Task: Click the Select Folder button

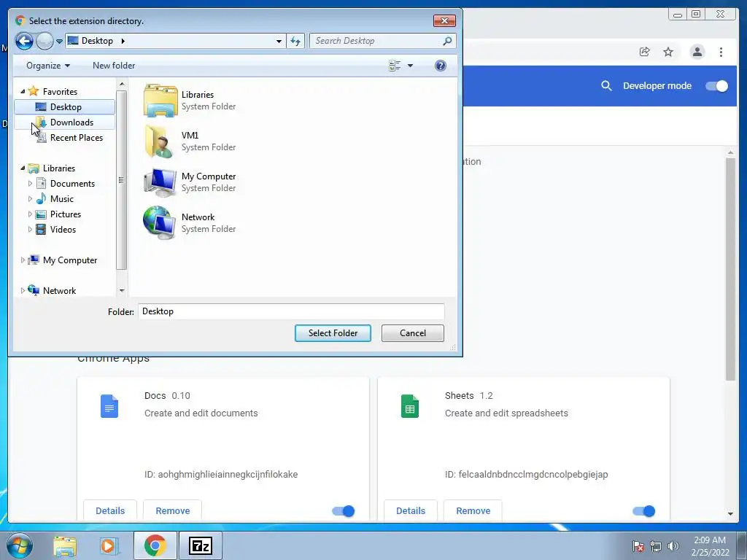Action: coord(333,332)
